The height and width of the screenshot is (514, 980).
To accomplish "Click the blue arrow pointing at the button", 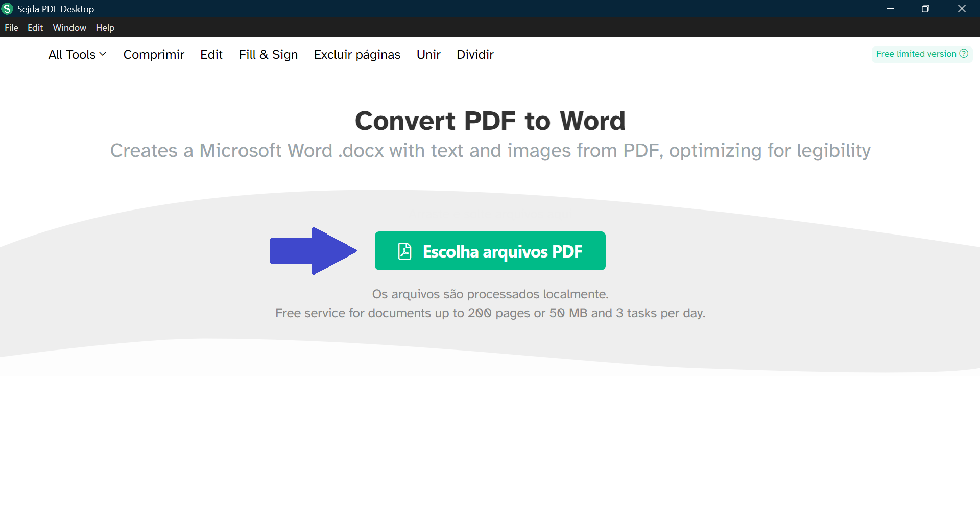I will 313,251.
